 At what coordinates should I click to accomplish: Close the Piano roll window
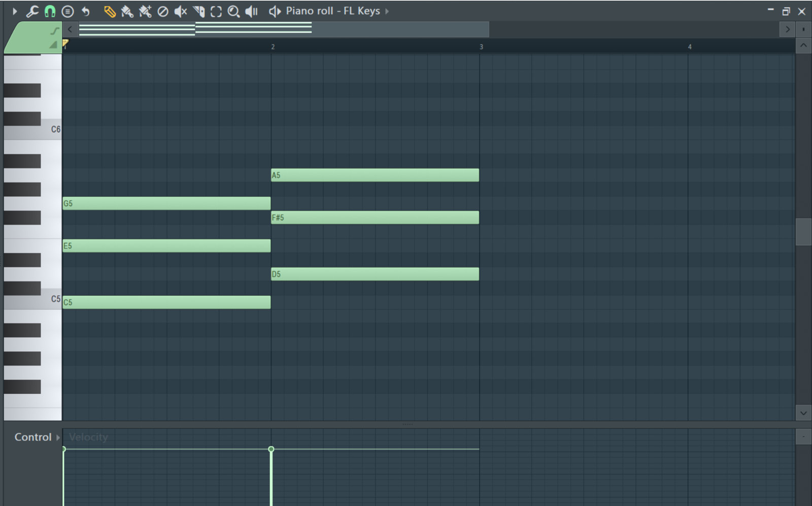(802, 11)
